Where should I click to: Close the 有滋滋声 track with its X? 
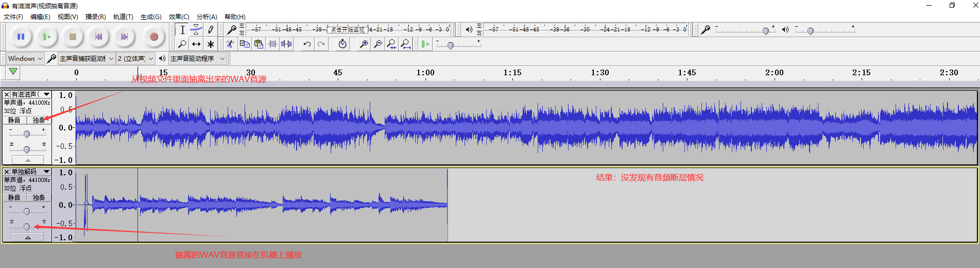pos(6,94)
